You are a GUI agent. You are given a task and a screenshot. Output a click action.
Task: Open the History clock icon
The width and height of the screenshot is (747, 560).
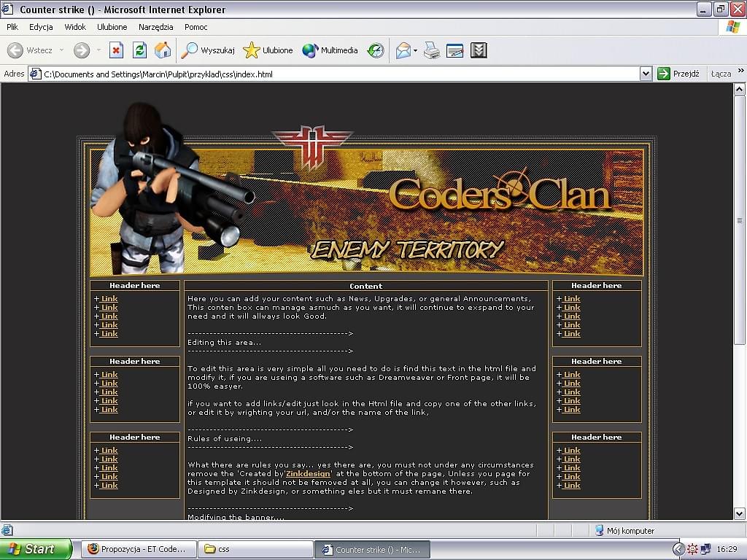pyautogui.click(x=376, y=50)
